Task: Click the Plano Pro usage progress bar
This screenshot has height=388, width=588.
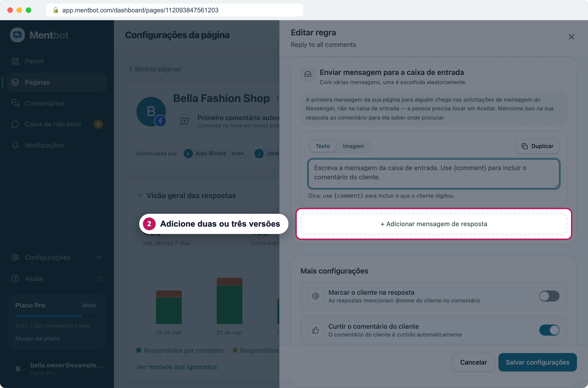Action: click(x=57, y=316)
